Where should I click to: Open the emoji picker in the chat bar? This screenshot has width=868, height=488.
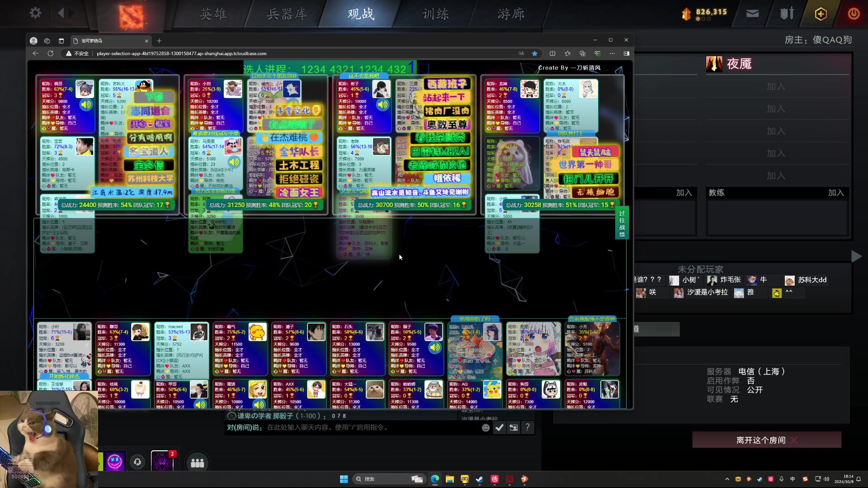(486, 427)
